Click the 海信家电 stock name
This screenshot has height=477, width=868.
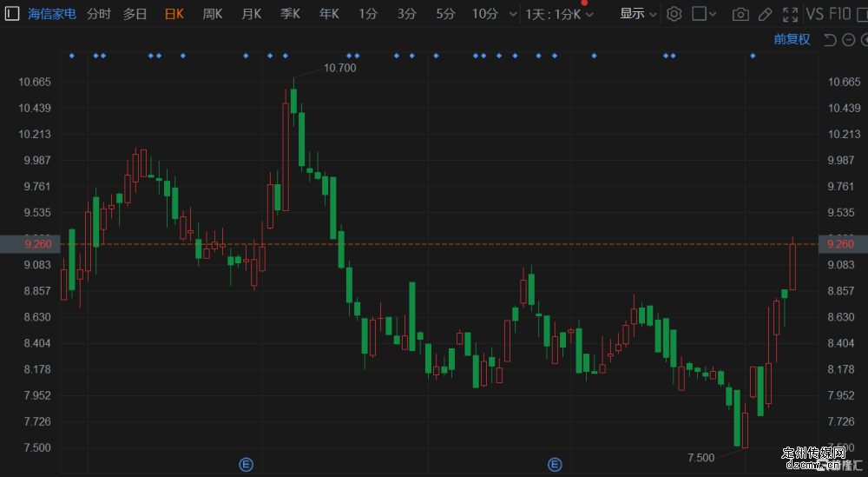click(52, 14)
